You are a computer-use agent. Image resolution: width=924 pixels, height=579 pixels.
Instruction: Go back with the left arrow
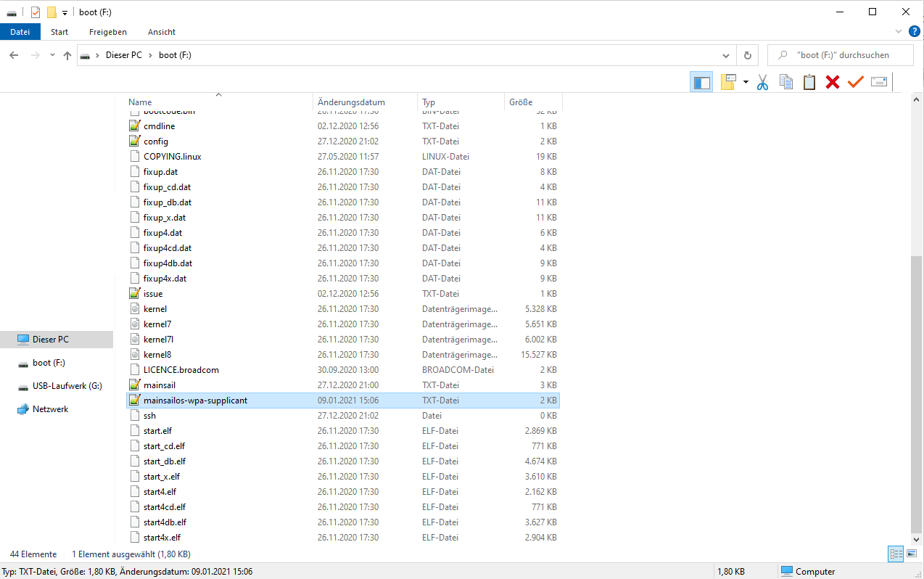14,55
